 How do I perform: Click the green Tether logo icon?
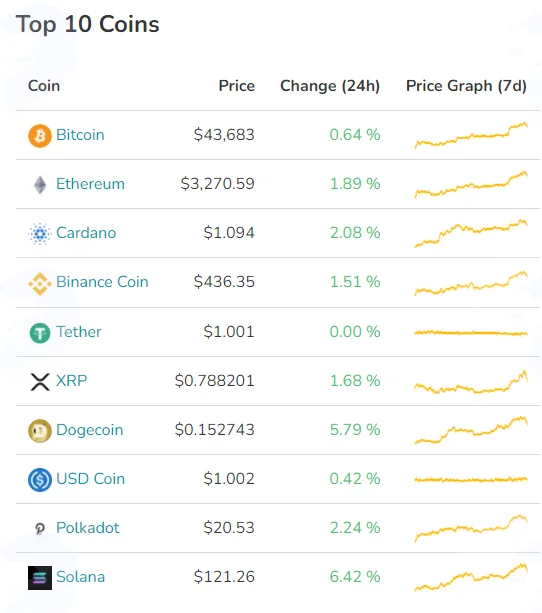pyautogui.click(x=40, y=333)
